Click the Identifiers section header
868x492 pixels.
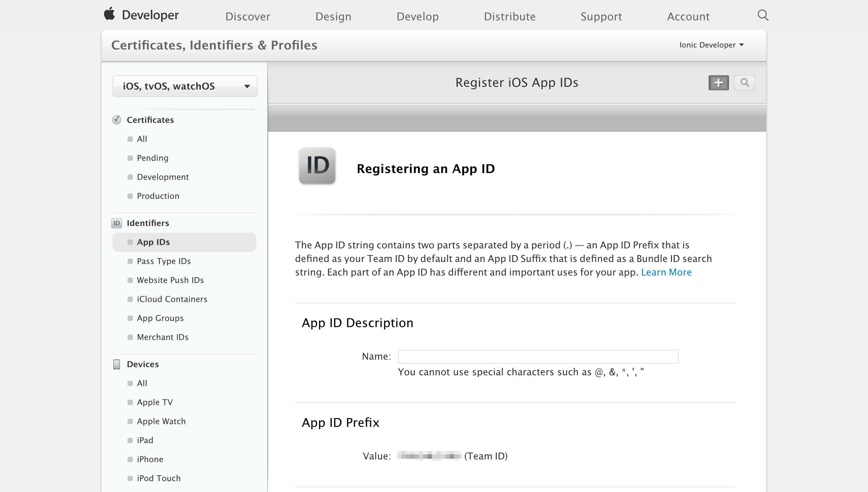pos(148,223)
